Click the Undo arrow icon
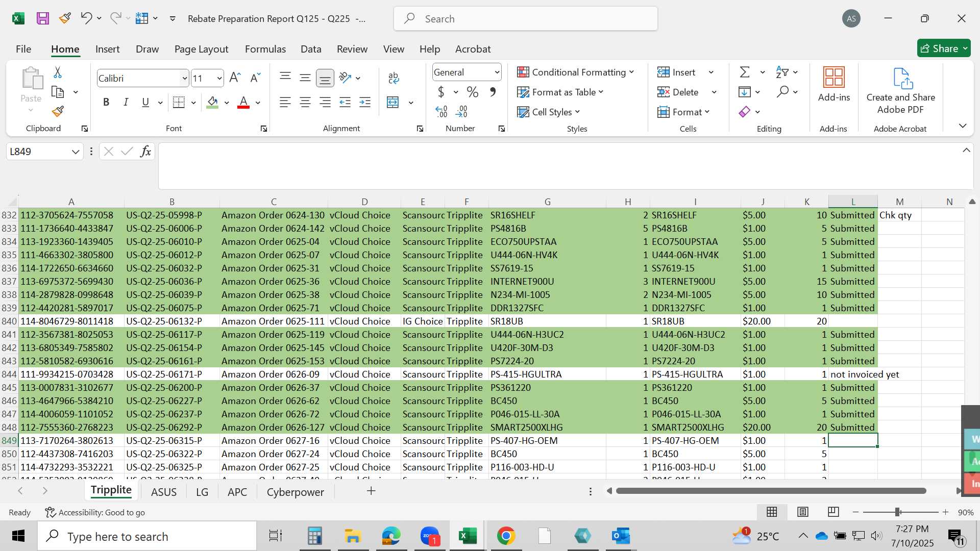The height and width of the screenshot is (551, 980). coord(86,18)
